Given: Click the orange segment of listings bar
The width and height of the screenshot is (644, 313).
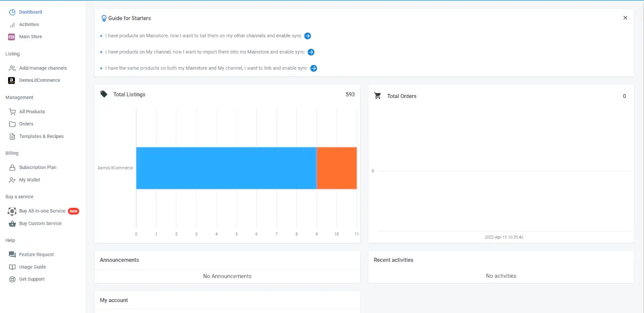Looking at the screenshot, I should click(x=337, y=168).
